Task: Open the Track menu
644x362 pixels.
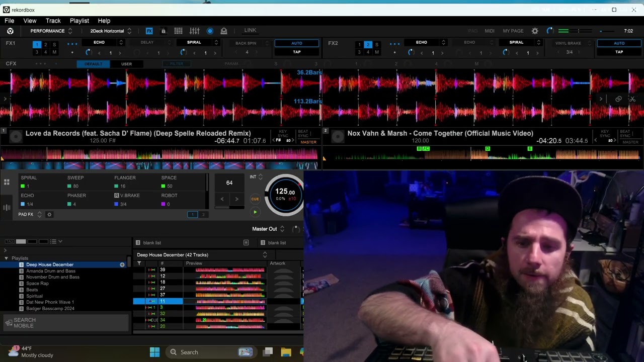Action: coord(53,21)
